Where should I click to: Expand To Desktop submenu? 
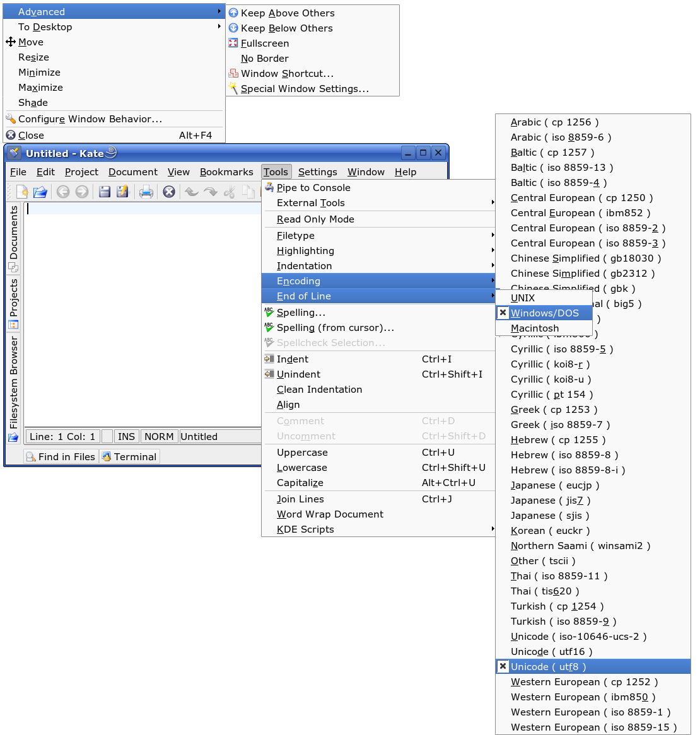(x=114, y=26)
